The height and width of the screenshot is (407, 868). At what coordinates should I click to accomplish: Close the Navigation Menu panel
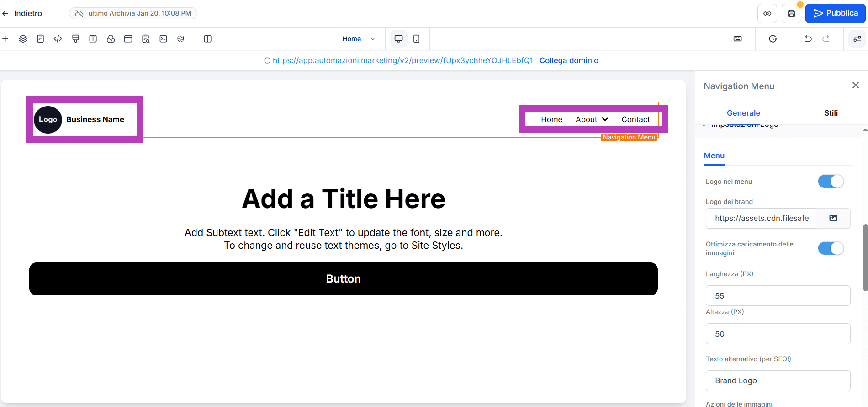pyautogui.click(x=856, y=86)
